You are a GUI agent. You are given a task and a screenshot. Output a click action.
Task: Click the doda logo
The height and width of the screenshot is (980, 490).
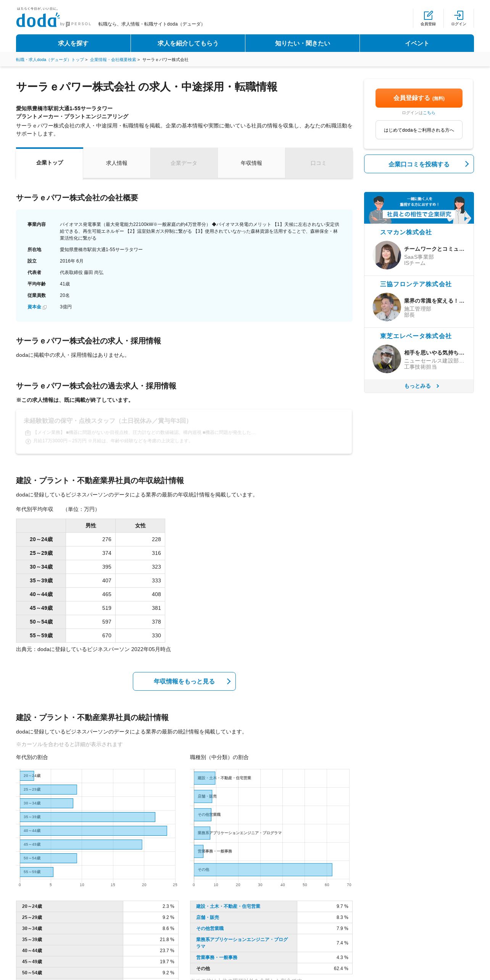click(x=38, y=20)
